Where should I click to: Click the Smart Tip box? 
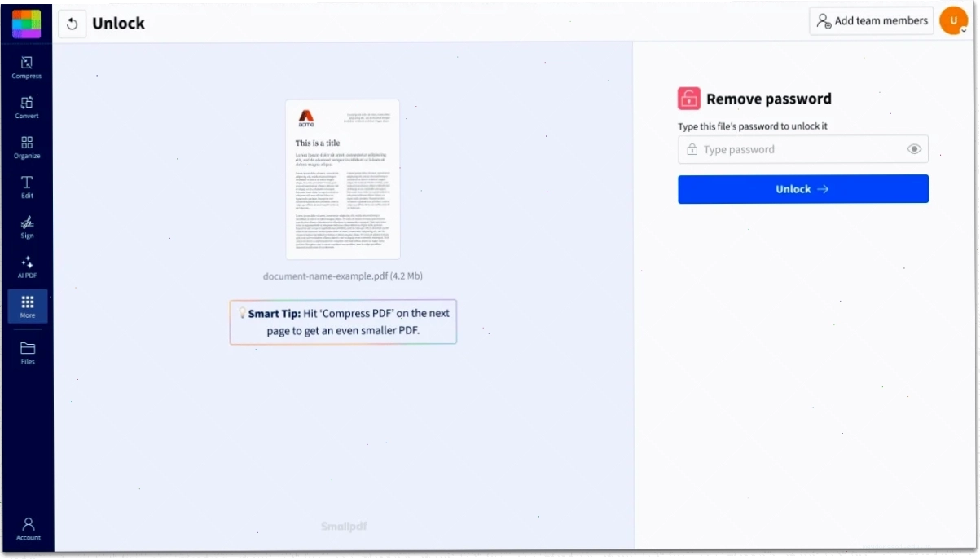click(343, 322)
